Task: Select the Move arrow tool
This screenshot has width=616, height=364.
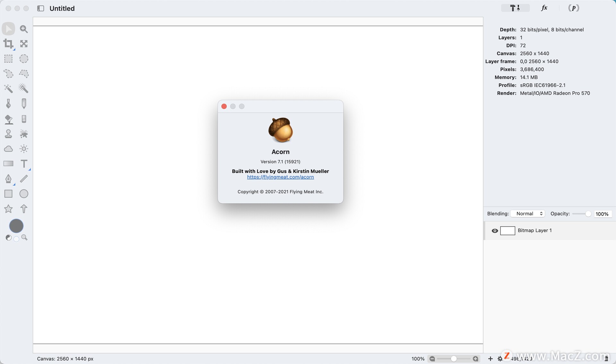Action: coord(9,29)
